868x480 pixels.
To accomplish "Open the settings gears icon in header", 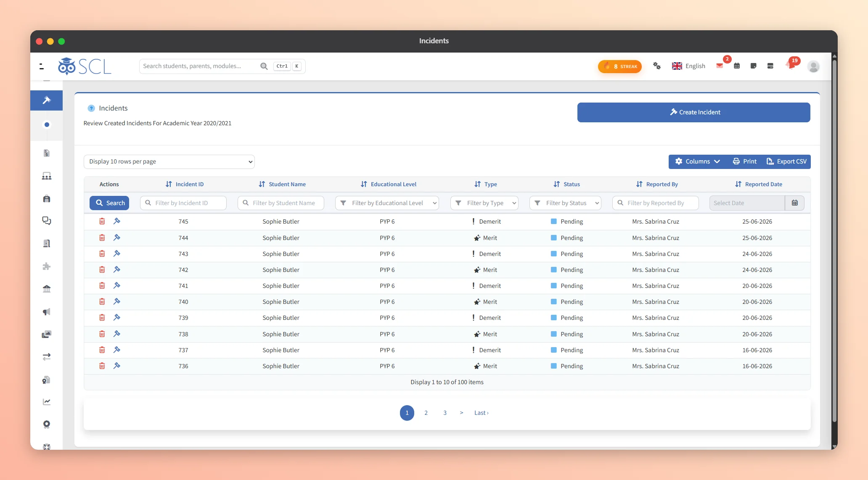I will 657,66.
